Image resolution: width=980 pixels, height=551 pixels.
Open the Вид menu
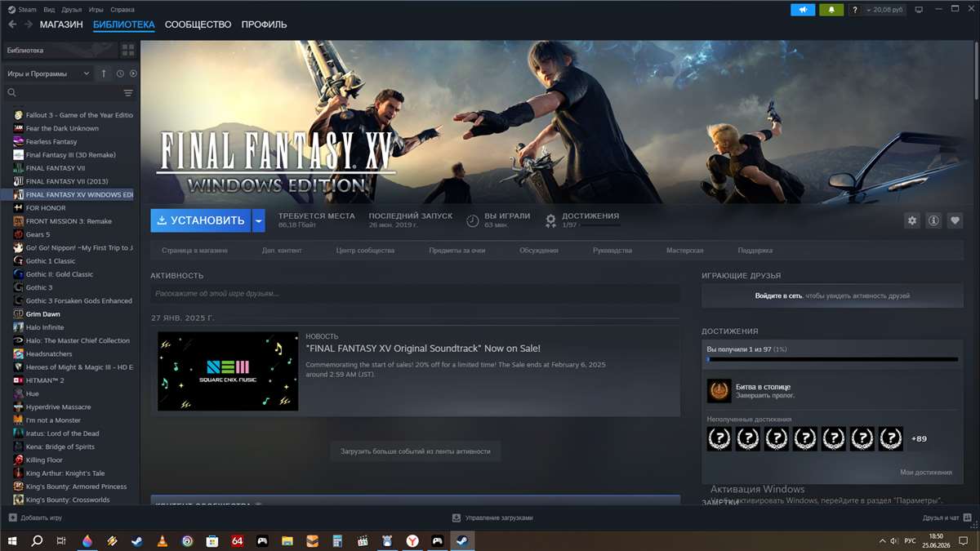point(49,10)
